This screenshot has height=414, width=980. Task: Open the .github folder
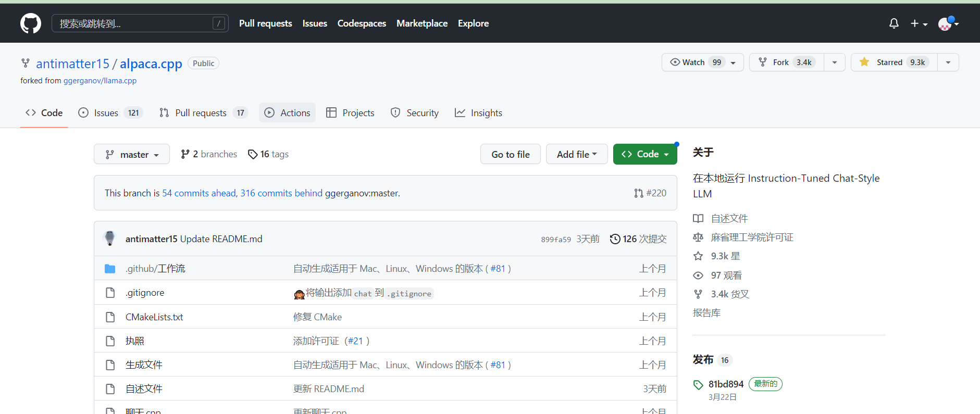click(155, 269)
